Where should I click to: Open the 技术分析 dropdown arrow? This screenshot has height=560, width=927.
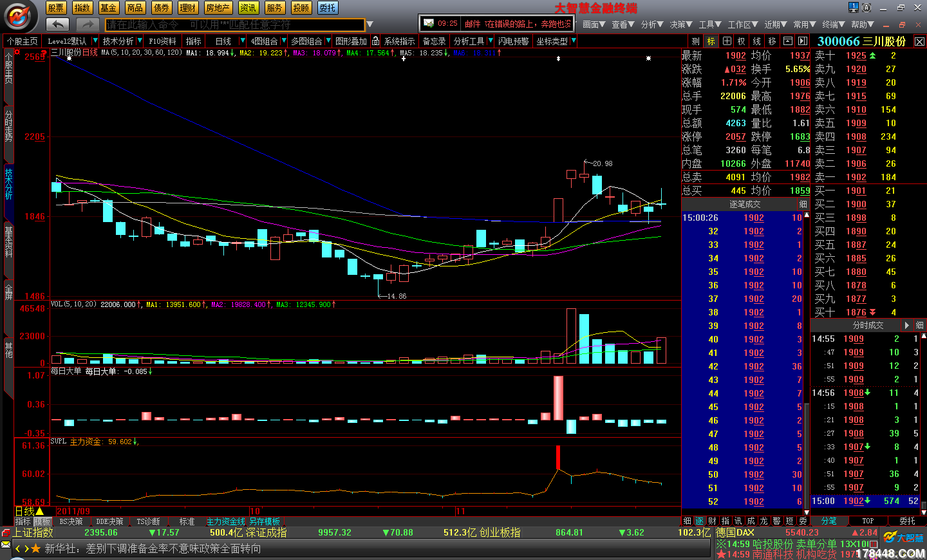tap(140, 41)
